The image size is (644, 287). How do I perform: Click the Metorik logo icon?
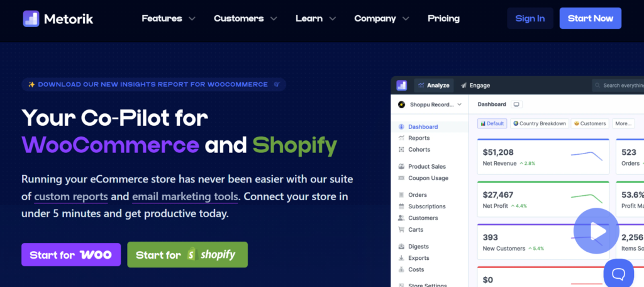pyautogui.click(x=30, y=18)
